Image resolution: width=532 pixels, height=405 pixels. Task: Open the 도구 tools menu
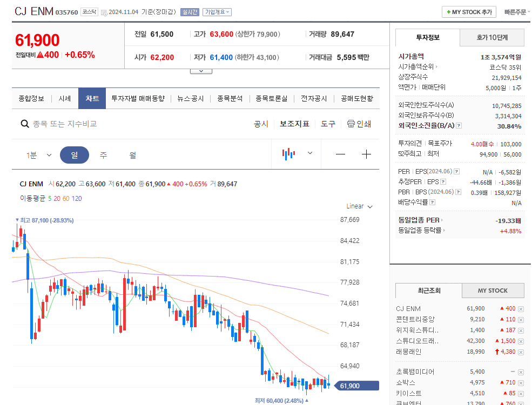pos(328,124)
